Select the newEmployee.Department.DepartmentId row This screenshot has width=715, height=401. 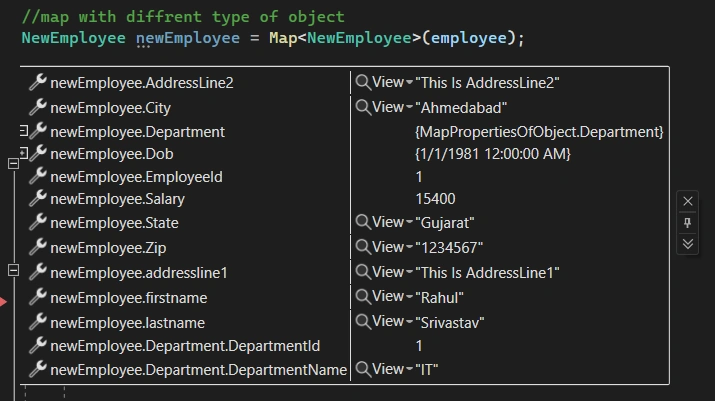pyautogui.click(x=344, y=346)
